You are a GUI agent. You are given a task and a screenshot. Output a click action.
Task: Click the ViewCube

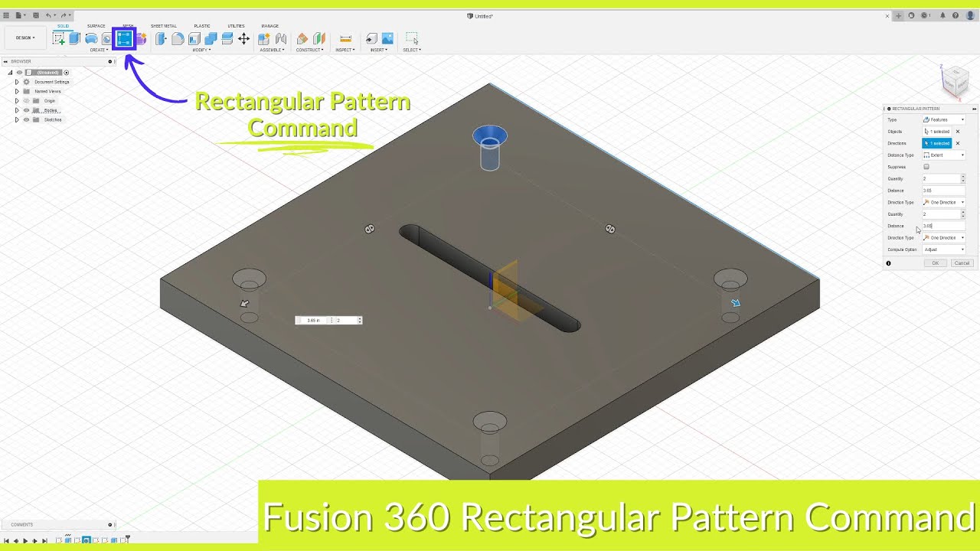click(x=955, y=80)
